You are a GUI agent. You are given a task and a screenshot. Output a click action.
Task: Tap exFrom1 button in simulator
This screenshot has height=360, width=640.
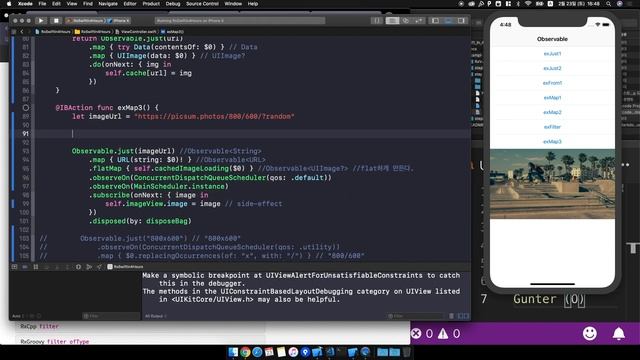pos(552,83)
